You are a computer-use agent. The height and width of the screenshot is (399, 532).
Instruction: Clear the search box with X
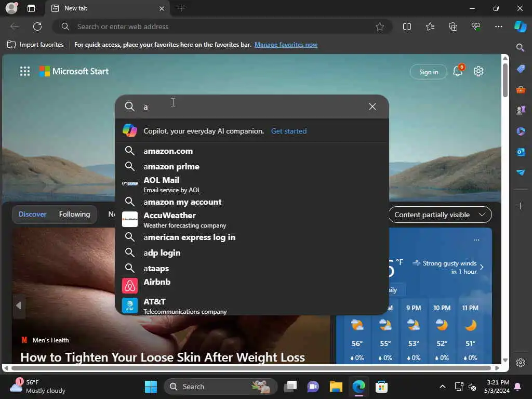coord(372,107)
